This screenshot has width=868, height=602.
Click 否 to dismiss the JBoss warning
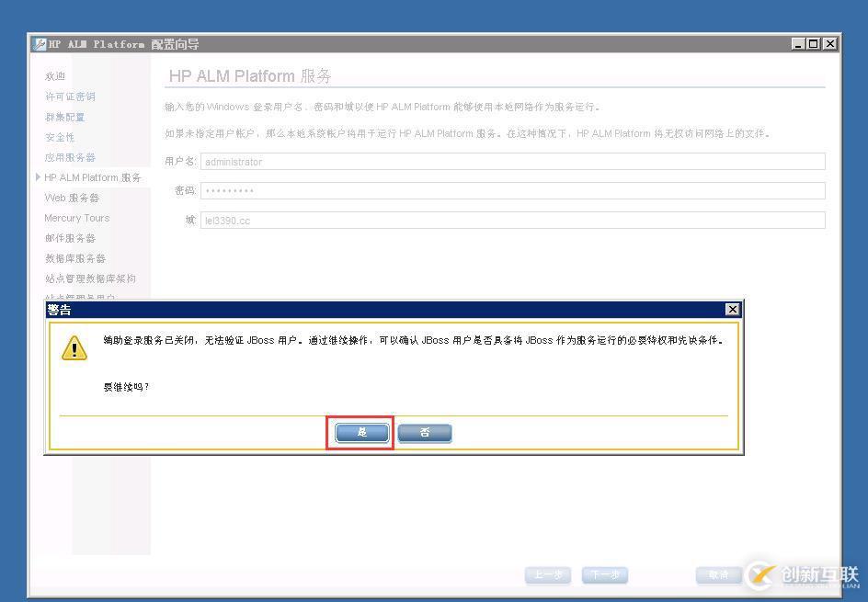(424, 432)
